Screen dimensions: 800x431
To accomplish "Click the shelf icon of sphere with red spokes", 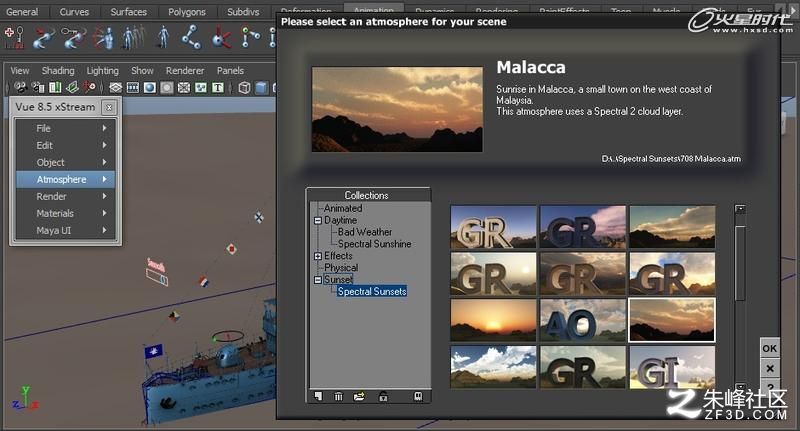I will pos(221,38).
